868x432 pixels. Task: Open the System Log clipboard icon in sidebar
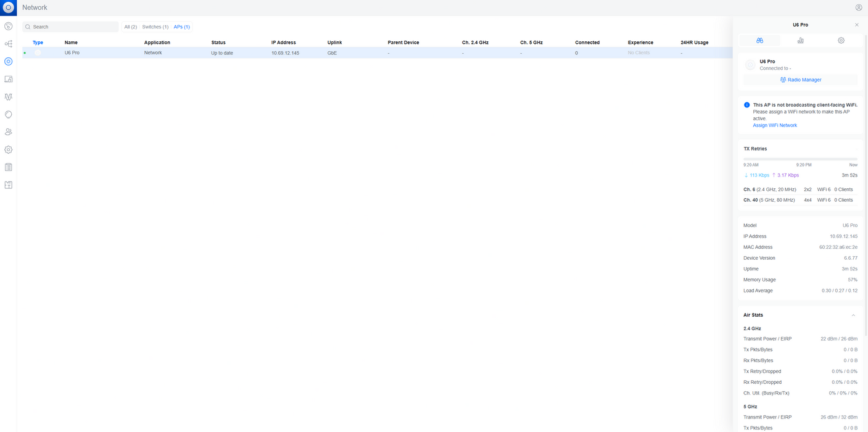(8, 167)
